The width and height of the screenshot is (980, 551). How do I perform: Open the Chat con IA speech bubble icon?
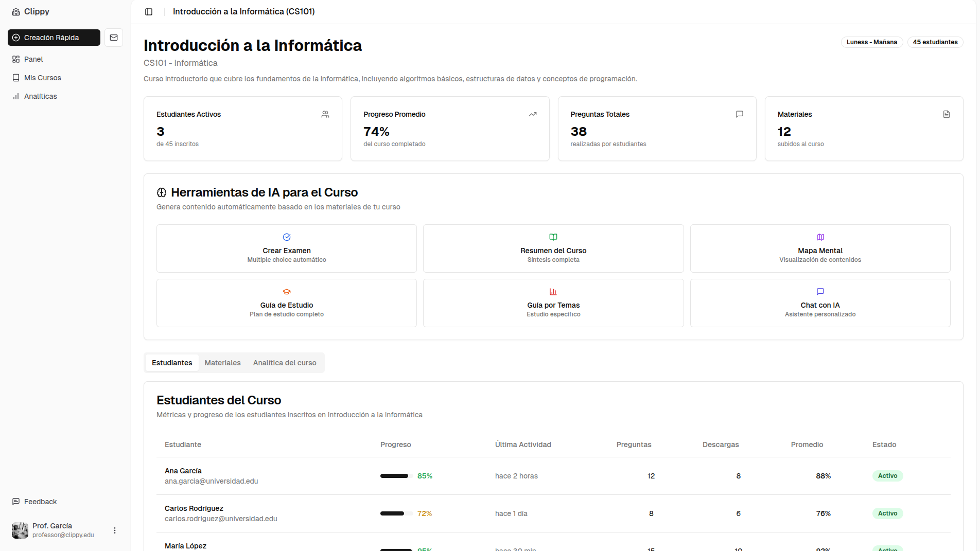[x=820, y=292]
